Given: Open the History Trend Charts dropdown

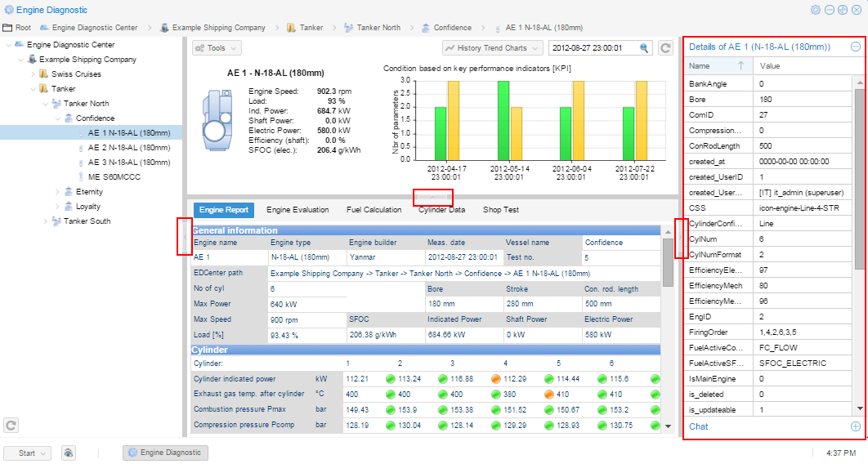Looking at the screenshot, I should 492,48.
